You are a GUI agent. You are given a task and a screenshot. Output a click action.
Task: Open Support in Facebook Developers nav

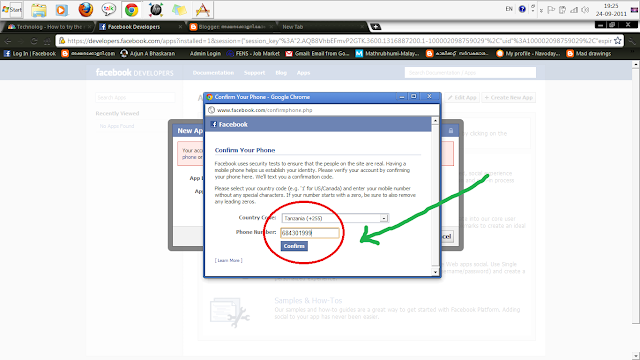pos(254,73)
